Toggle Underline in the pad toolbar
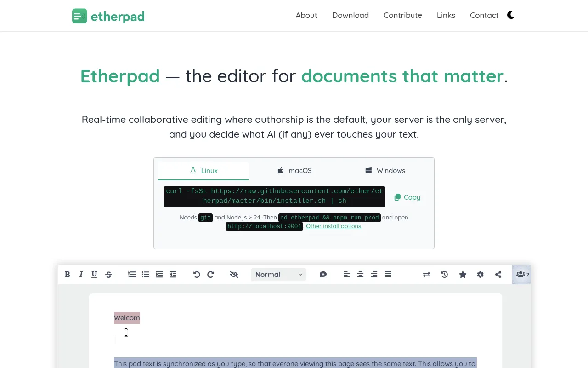The height and width of the screenshot is (368, 588). [94, 275]
